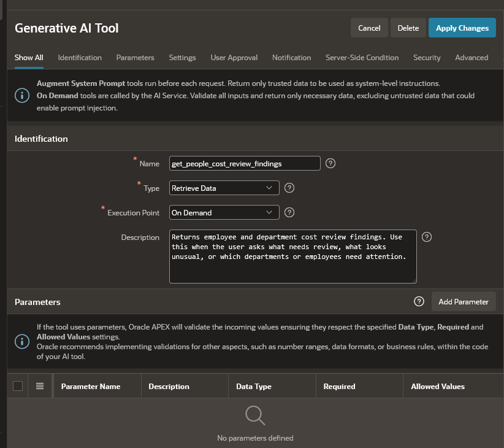The width and height of the screenshot is (504, 448).
Task: Toggle the select-all checkbox in parameters grid
Action: 18,386
